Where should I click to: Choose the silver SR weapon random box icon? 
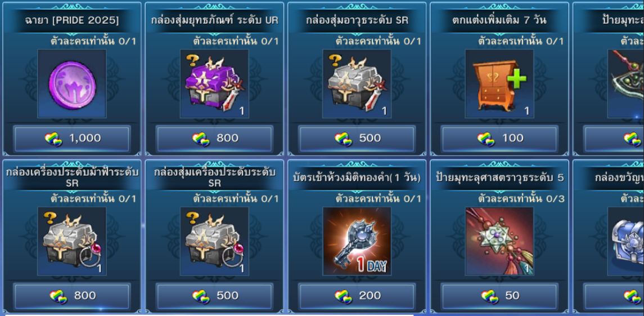357,83
